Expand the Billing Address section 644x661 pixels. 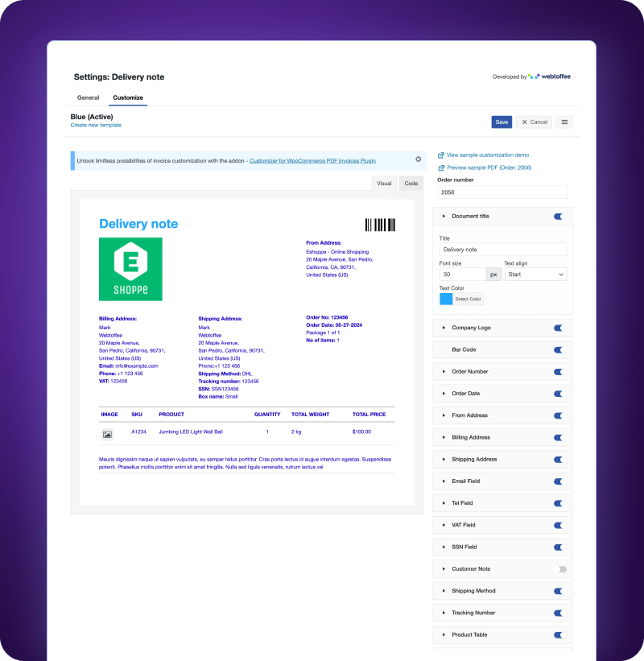pos(444,437)
